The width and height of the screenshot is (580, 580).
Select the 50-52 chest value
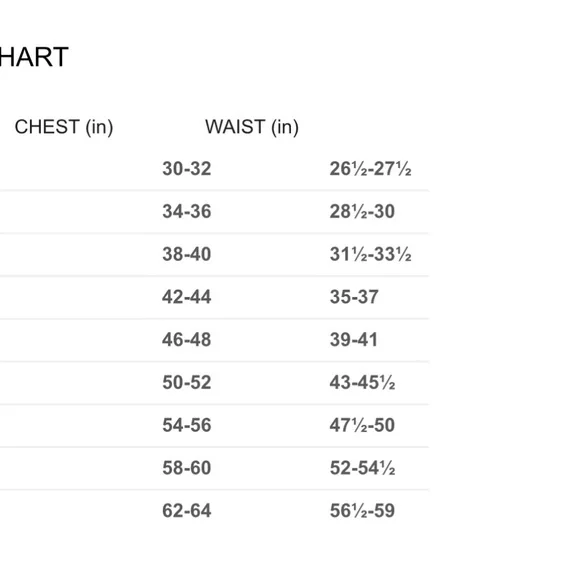pos(187,382)
